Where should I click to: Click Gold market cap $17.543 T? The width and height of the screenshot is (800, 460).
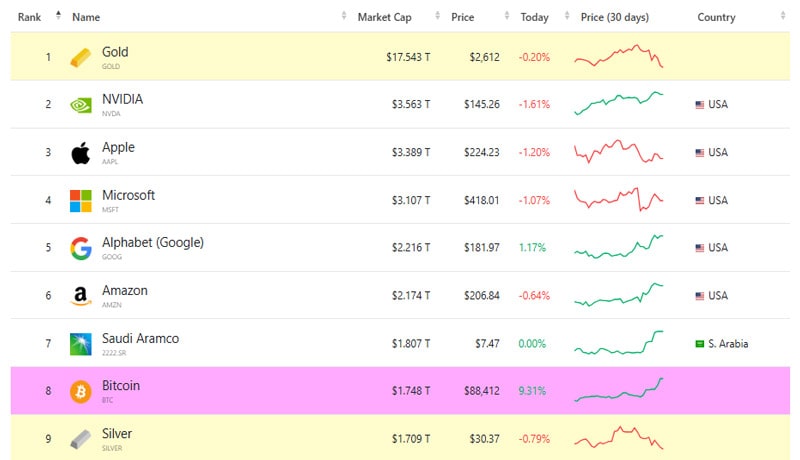pos(408,57)
